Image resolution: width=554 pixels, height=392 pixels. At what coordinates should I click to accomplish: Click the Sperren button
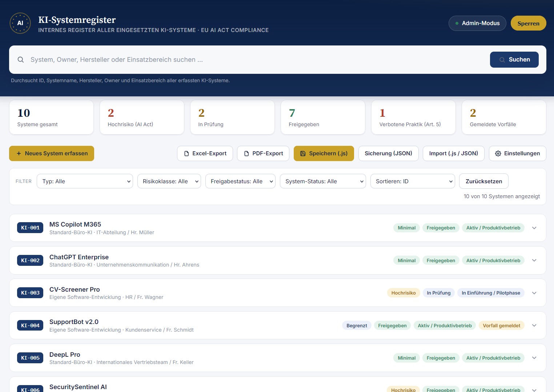(528, 23)
